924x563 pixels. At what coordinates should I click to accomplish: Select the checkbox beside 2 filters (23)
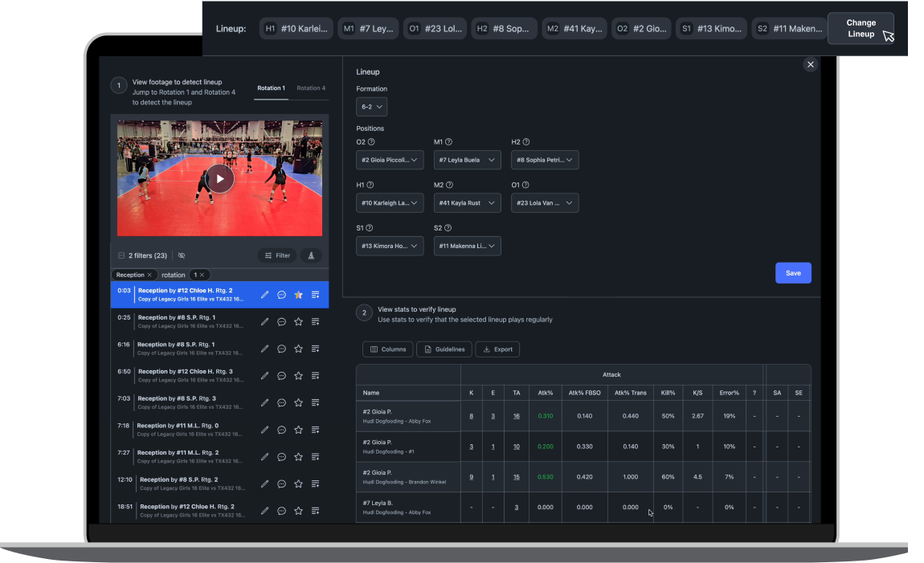(121, 255)
